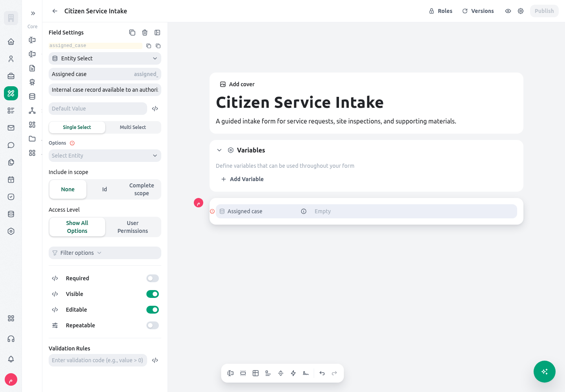Open the chat bubble sidebar icon

(x=11, y=145)
